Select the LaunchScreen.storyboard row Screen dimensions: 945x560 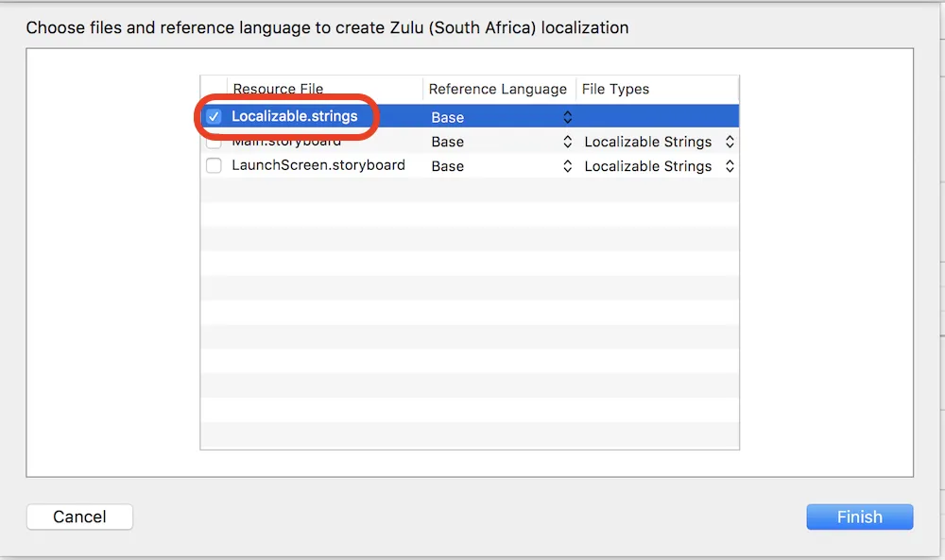tap(318, 165)
